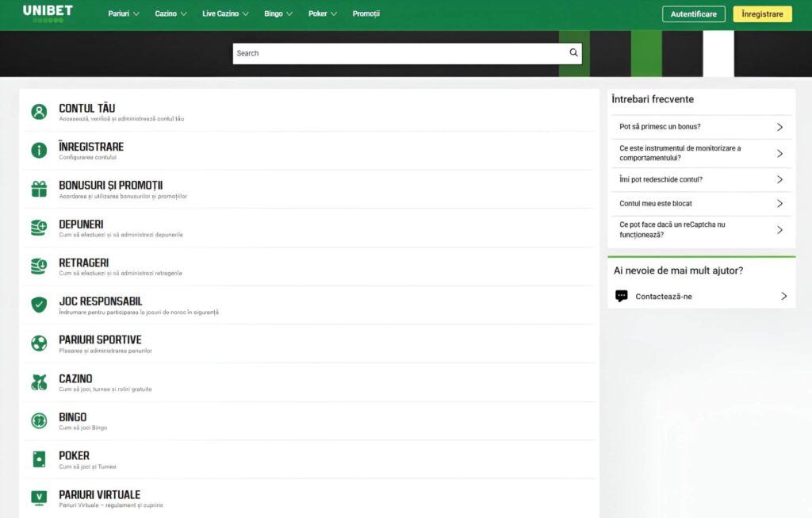
Task: Click the Contul Tău user icon
Action: 39,111
